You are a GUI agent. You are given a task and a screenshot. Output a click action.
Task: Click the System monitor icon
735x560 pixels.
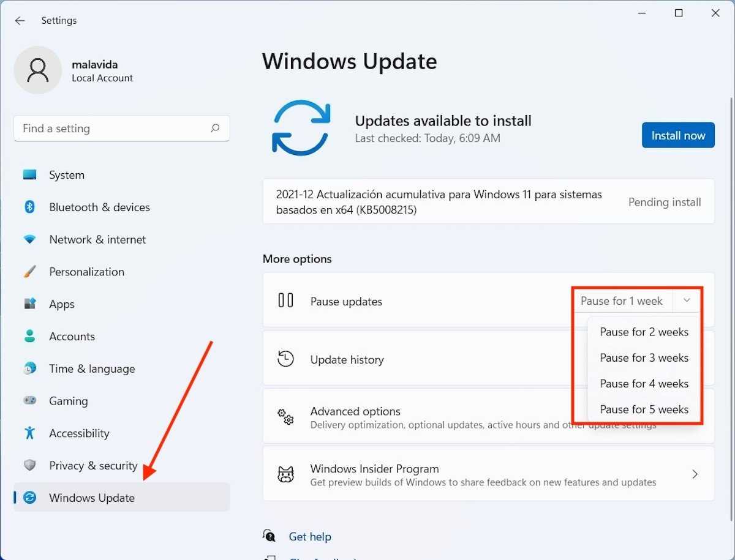pos(29,174)
